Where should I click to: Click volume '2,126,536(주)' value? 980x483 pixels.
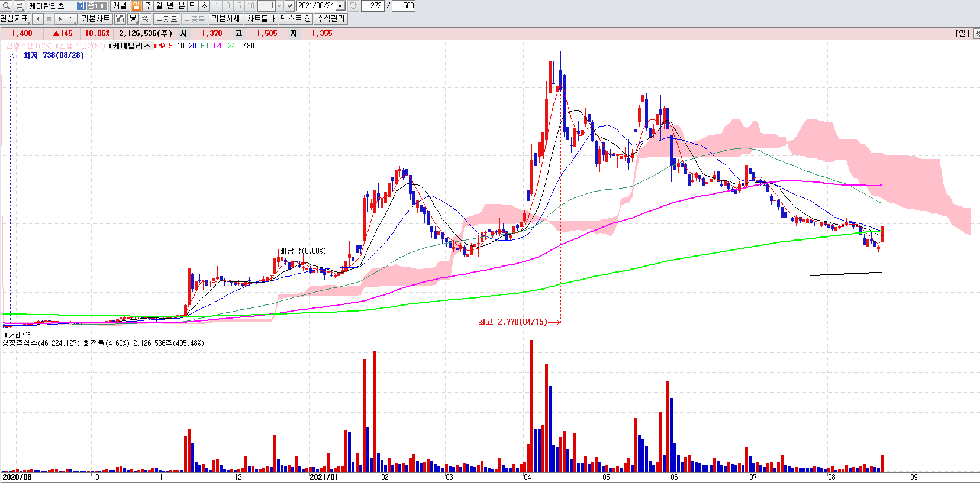pyautogui.click(x=146, y=34)
